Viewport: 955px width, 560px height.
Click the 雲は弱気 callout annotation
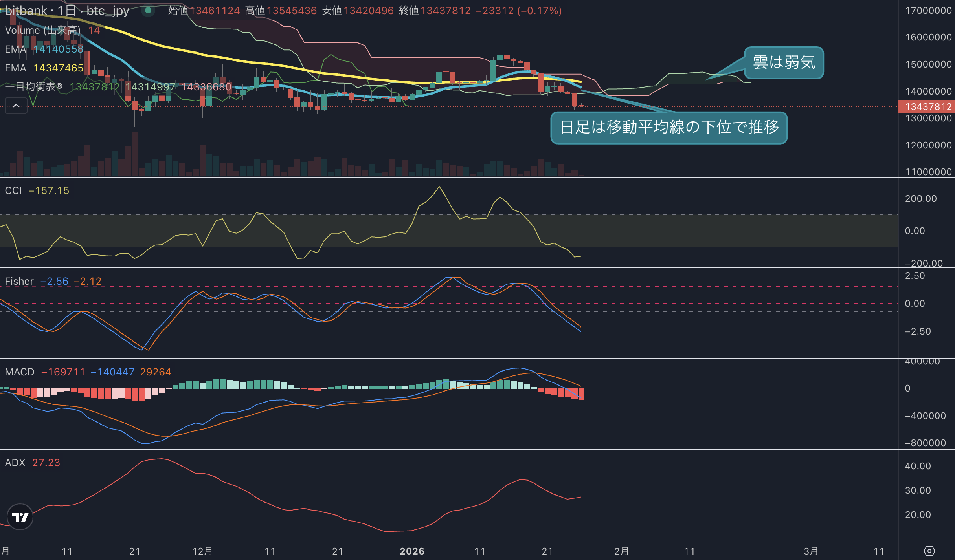(784, 62)
